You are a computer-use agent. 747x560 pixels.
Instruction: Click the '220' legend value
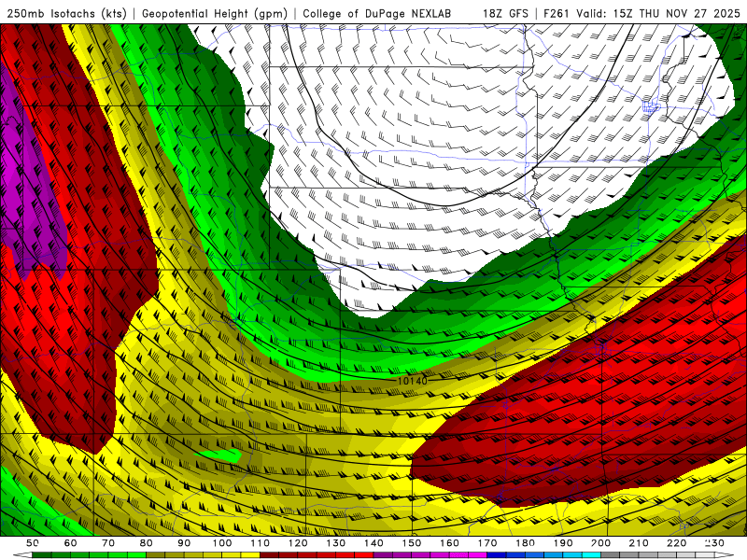tap(677, 543)
